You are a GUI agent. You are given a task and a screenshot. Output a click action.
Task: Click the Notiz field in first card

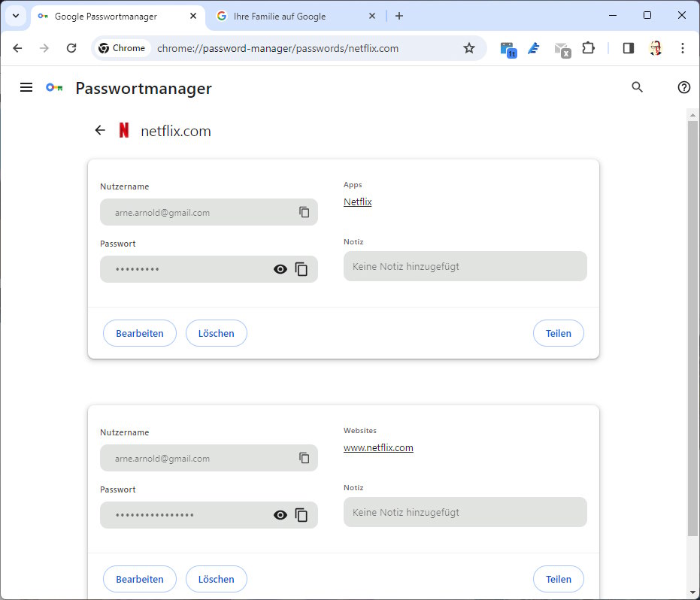(x=465, y=266)
